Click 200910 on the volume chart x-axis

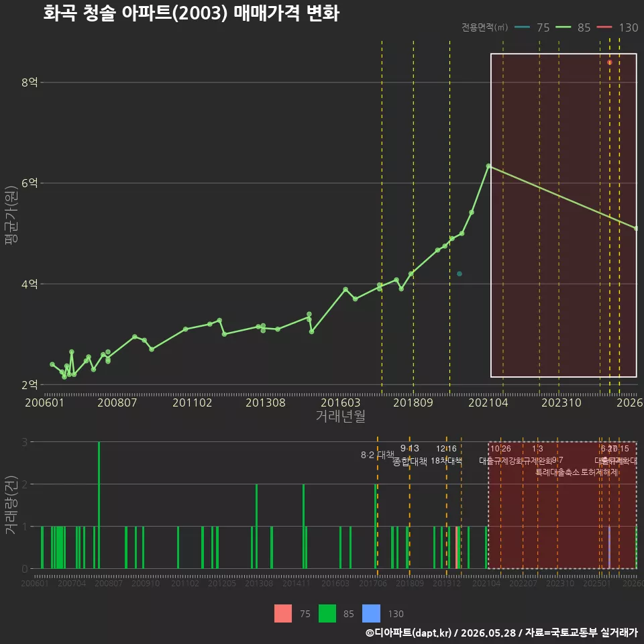(146, 583)
